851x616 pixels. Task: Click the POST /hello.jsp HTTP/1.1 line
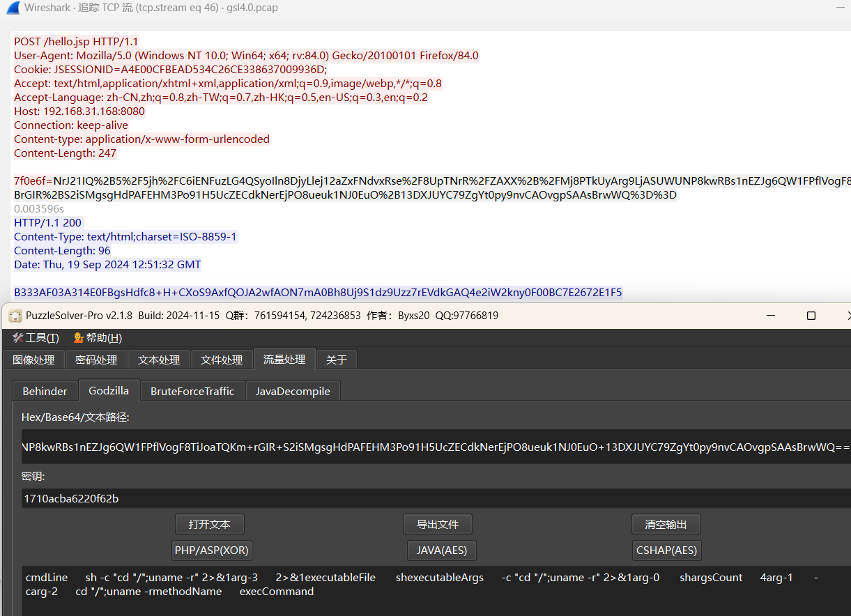[76, 42]
